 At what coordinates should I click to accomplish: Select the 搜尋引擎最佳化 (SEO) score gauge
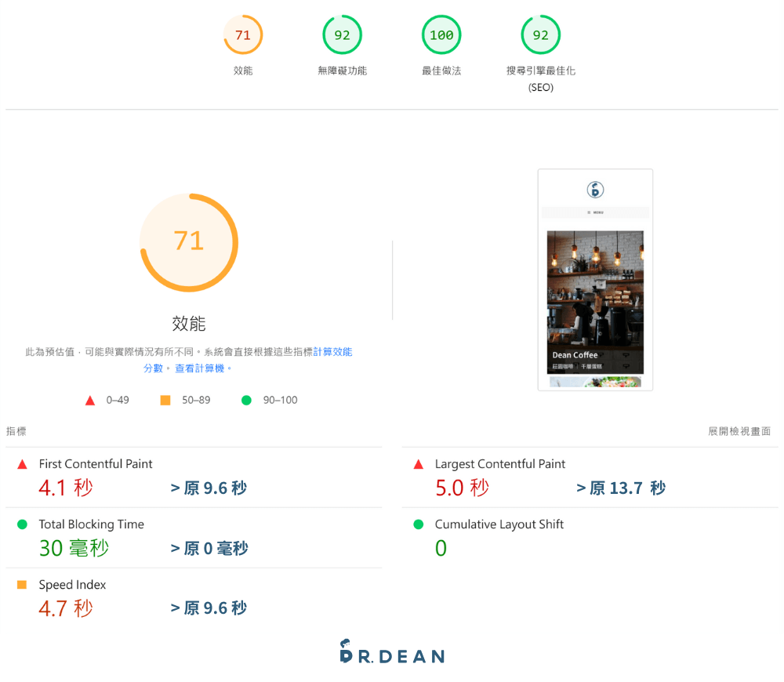point(541,34)
